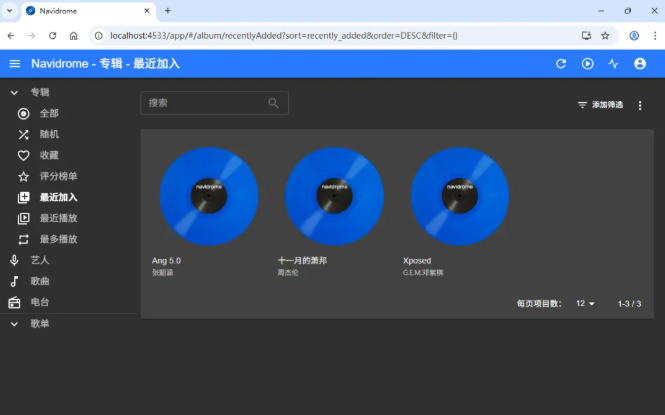
Task: Open the Xposed album title link
Action: click(417, 261)
